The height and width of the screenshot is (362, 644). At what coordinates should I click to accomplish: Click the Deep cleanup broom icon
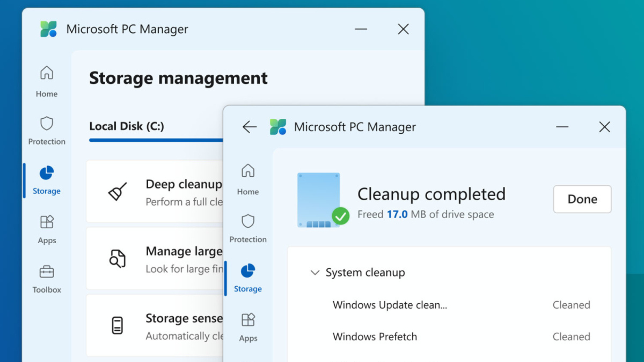(x=118, y=192)
